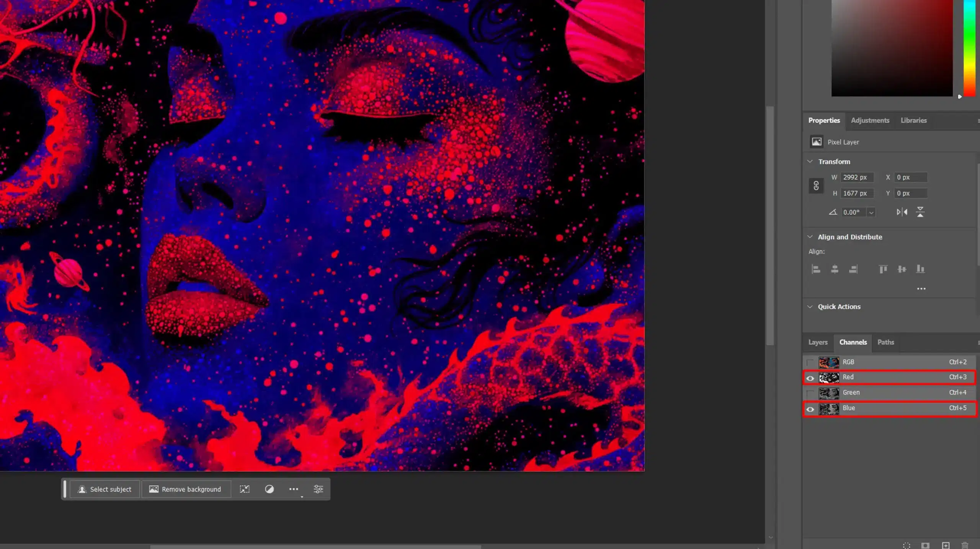This screenshot has width=980, height=549.
Task: Click the Select Subject button
Action: (x=105, y=489)
